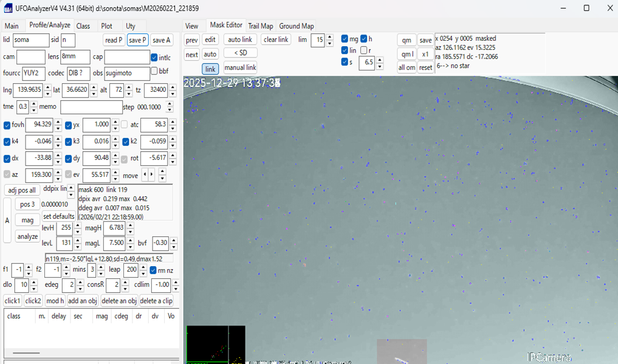Decrease the 'fovh' value with down arrow
Image resolution: width=618 pixels, height=364 pixels.
(58, 128)
